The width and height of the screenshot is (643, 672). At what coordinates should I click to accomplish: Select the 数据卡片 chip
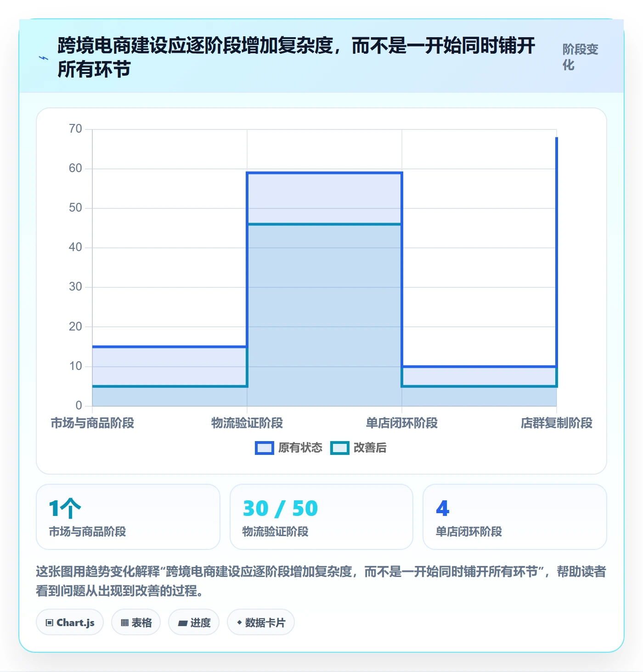[261, 622]
